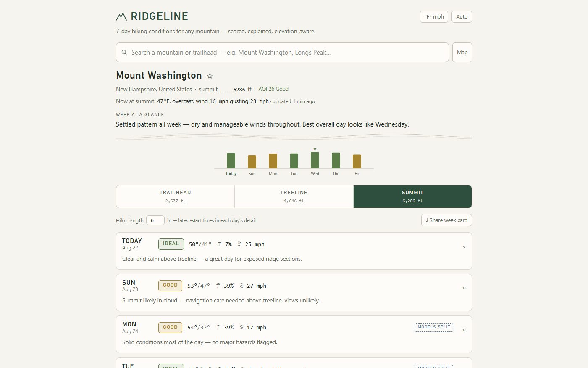Click the Models Split badge on Monday
The image size is (588, 368).
pyautogui.click(x=434, y=327)
